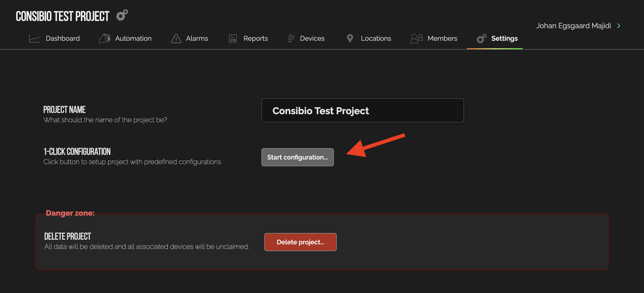The height and width of the screenshot is (293, 644).
Task: Click the Locations pin icon
Action: tap(350, 39)
